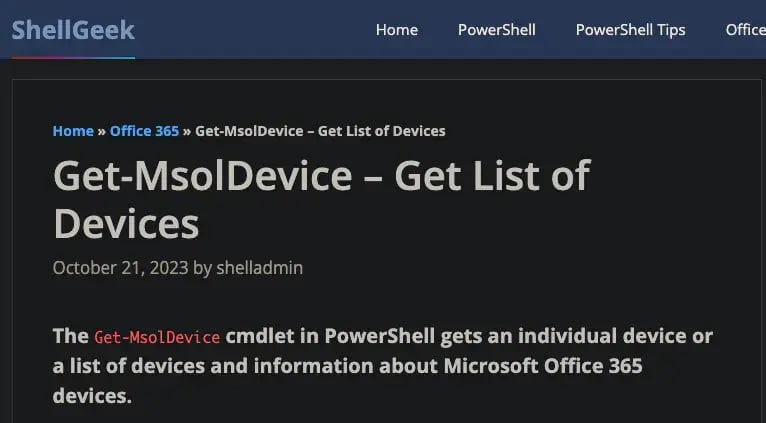Click the gradient underline beneath the ShellGeek logo

coord(72,57)
